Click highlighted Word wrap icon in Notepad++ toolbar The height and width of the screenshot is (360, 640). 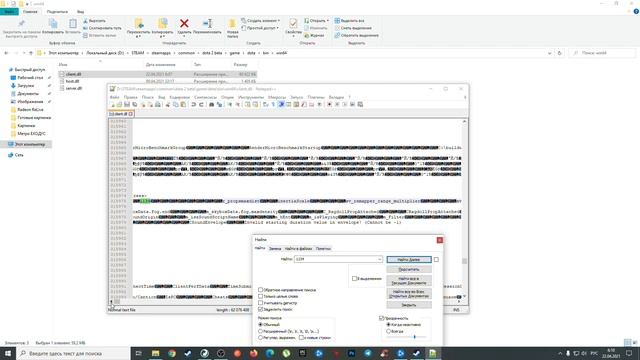(x=281, y=104)
